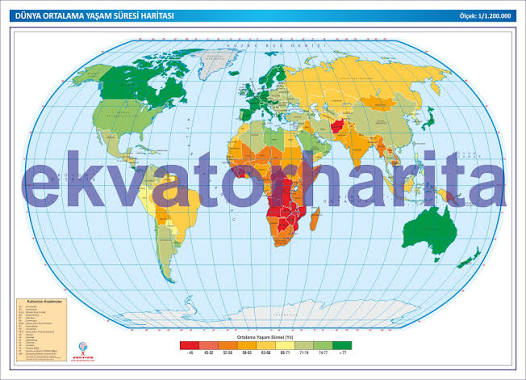This screenshot has height=380, width=526.
Task: Click on New Zealand islands
Action: [469, 259]
